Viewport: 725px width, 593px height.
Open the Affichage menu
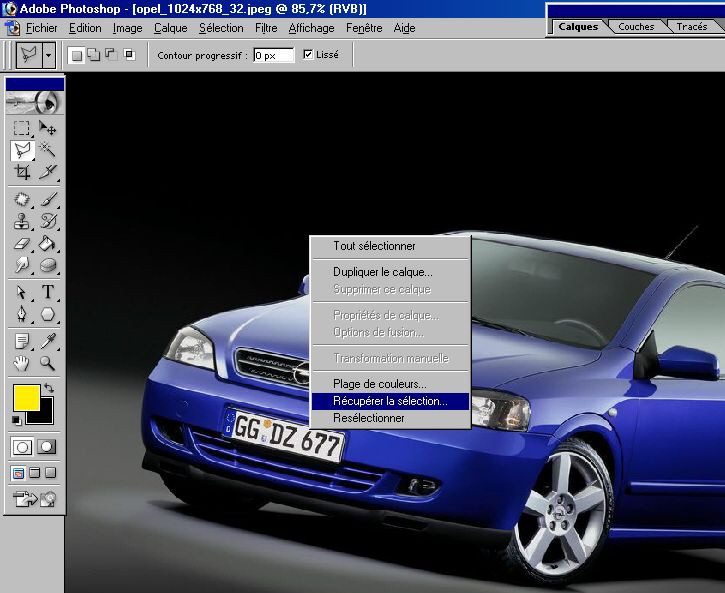click(311, 28)
